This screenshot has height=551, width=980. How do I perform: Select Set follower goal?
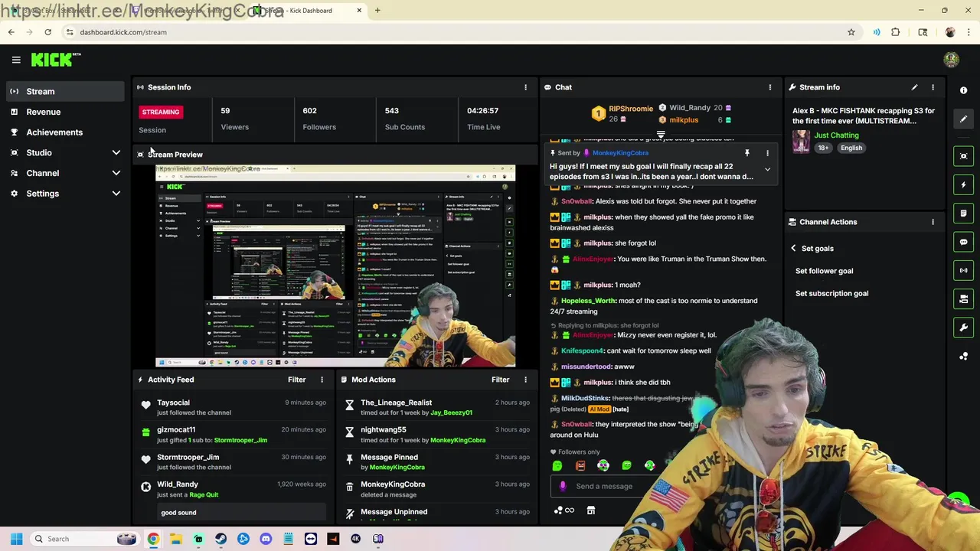click(x=824, y=271)
